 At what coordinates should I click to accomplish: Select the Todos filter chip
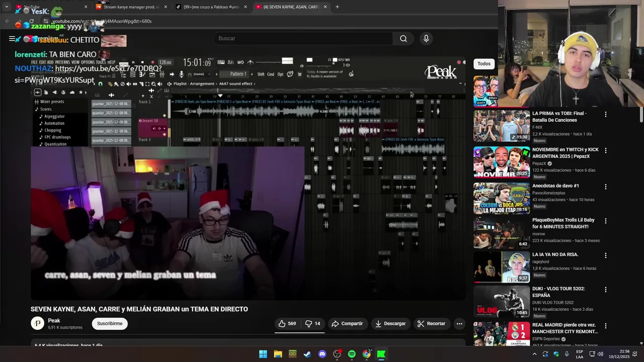484,64
